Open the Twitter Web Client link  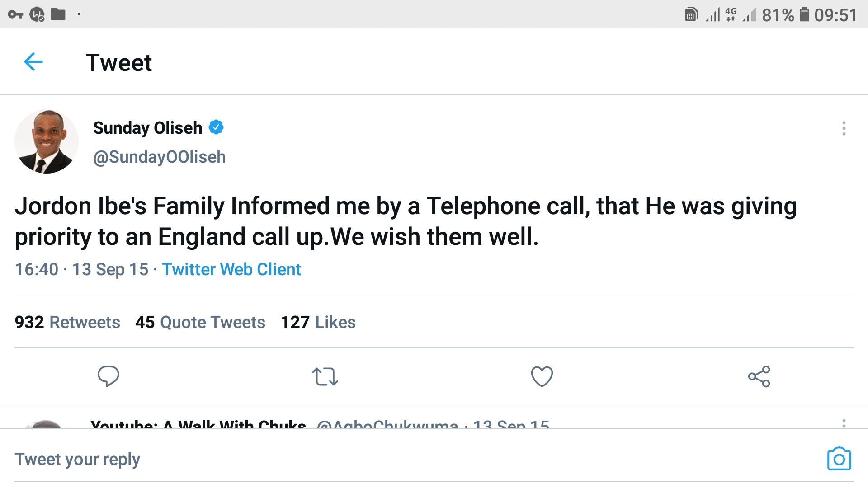click(231, 269)
